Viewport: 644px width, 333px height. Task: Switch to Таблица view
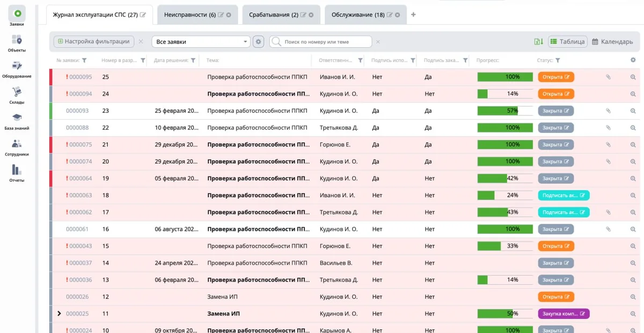coord(567,42)
